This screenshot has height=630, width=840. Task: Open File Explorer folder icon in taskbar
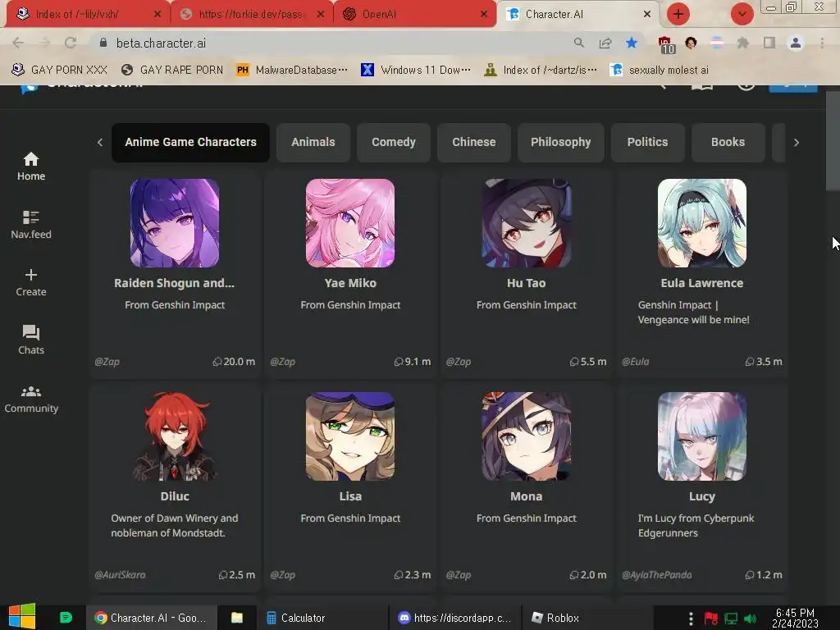pos(237,618)
